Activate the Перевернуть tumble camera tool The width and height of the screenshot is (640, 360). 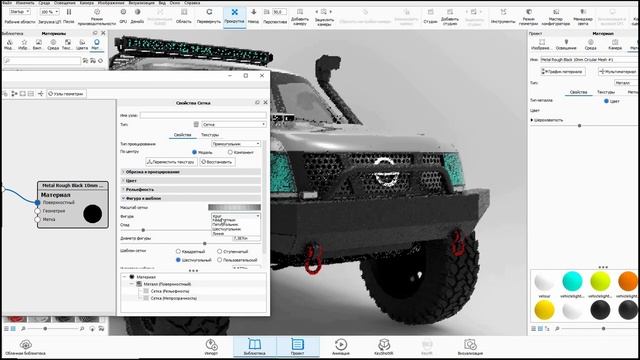click(x=209, y=16)
